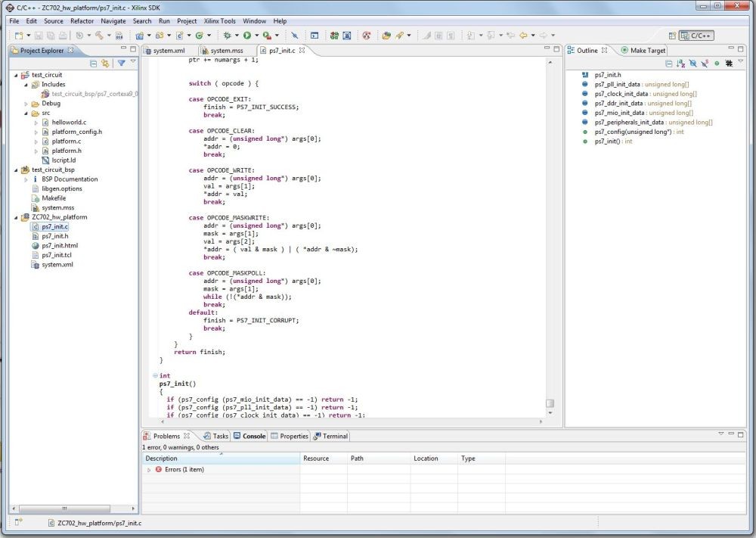Click Hide Non-Public Members green dot icon
Viewport: 756px width, 538px height.
(x=717, y=64)
